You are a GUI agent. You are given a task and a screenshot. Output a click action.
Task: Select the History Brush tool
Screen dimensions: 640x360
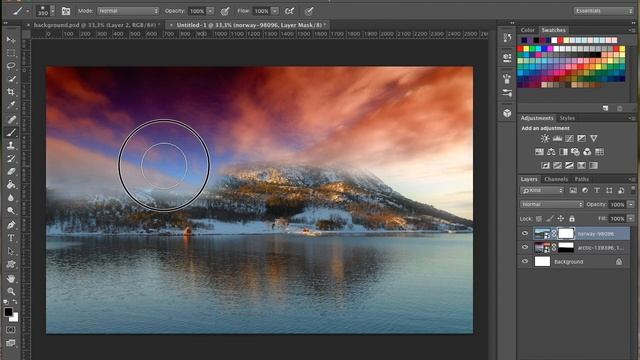click(11, 158)
